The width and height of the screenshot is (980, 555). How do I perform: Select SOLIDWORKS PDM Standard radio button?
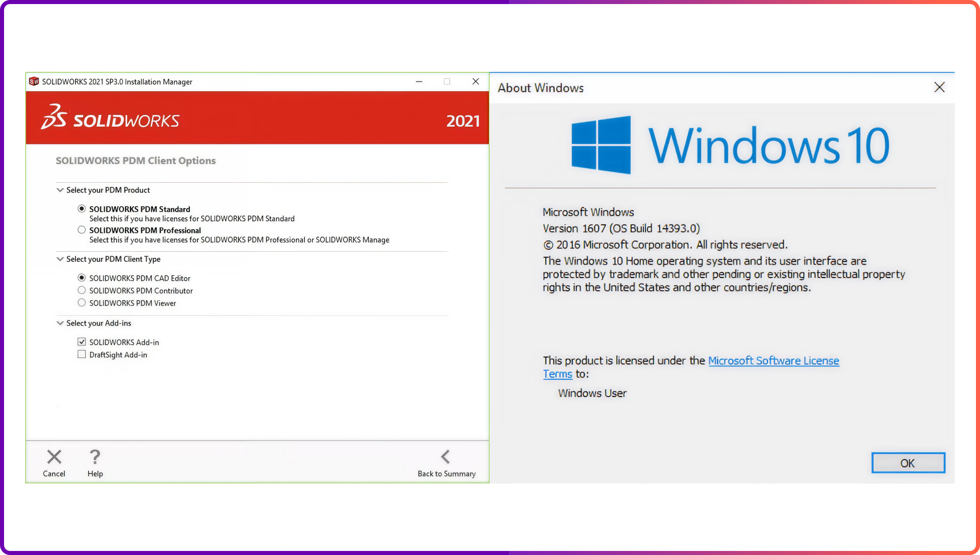81,209
